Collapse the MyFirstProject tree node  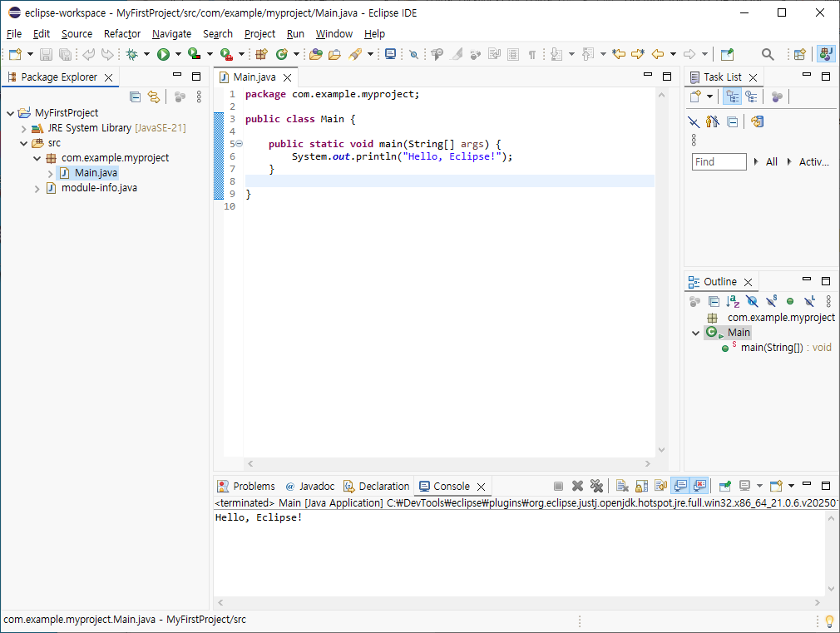point(10,113)
